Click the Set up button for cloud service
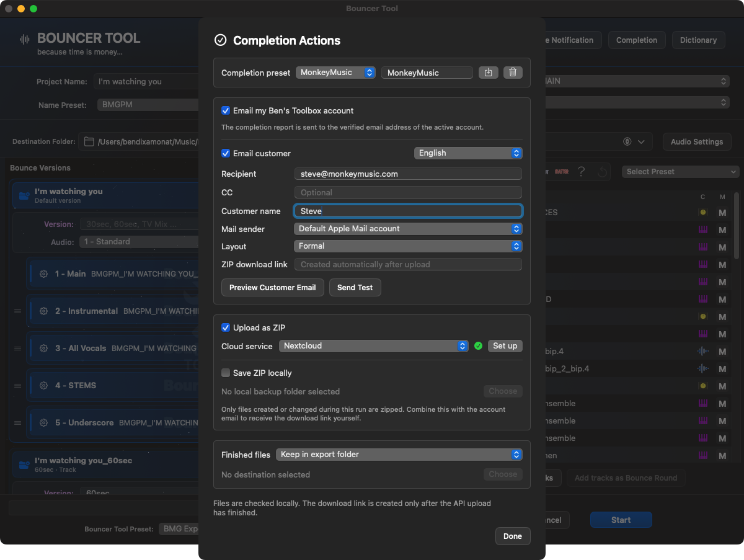This screenshot has width=744, height=560. (505, 346)
